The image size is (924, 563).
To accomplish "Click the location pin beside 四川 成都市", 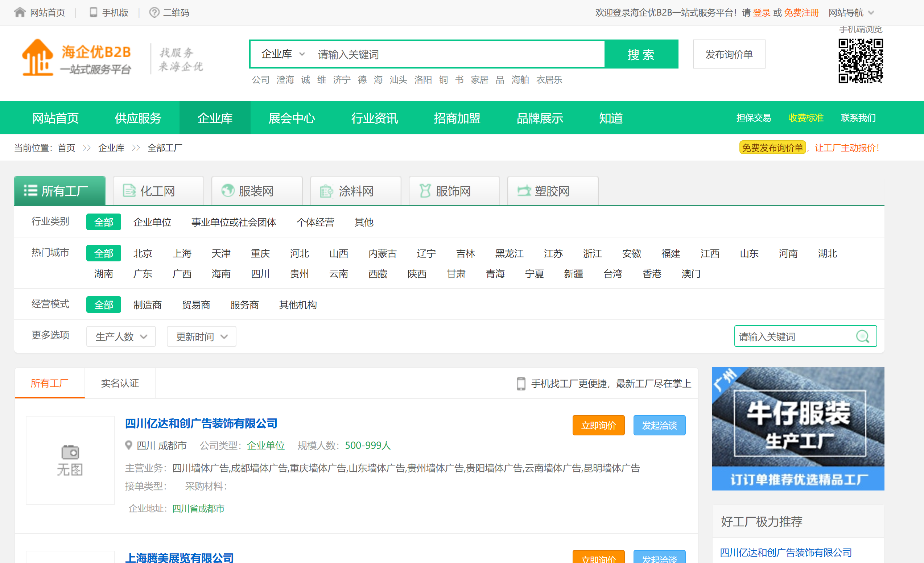I will [129, 445].
